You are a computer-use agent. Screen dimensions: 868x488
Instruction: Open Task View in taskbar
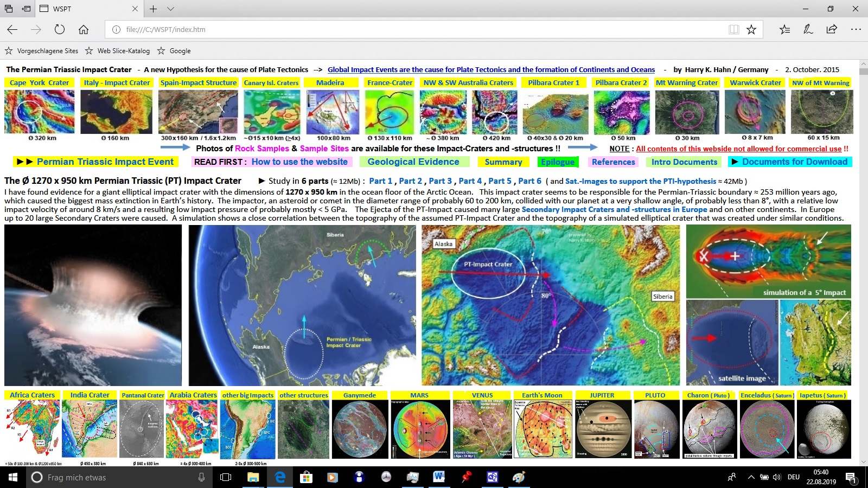pos(226,477)
